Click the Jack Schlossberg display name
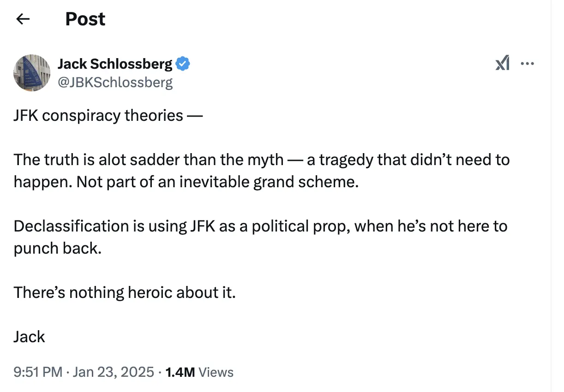This screenshot has width=564, height=392. pos(115,64)
